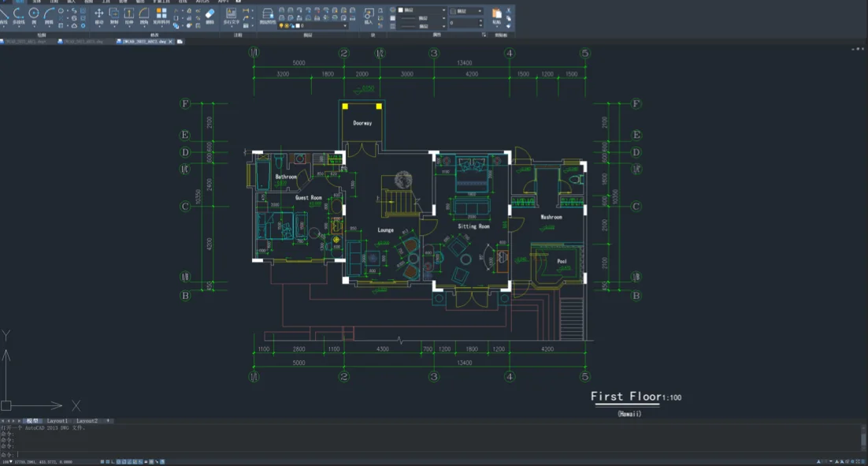Select the "Lounge" room label in the drawing
Screen dimensions: 868x466
pyautogui.click(x=386, y=230)
